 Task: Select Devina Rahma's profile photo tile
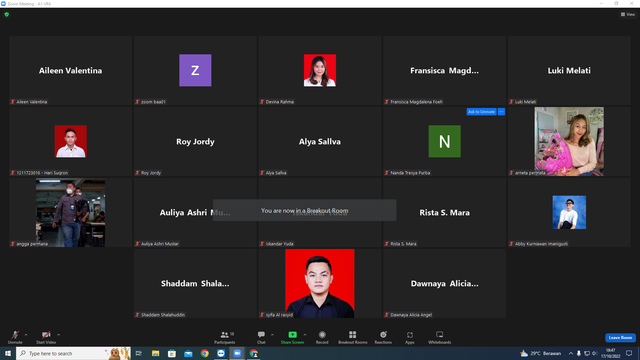(320, 71)
